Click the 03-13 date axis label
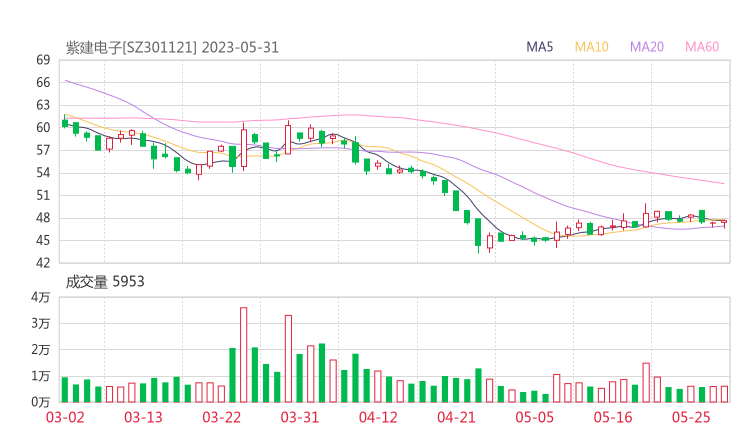The image size is (740, 440). [x=143, y=417]
